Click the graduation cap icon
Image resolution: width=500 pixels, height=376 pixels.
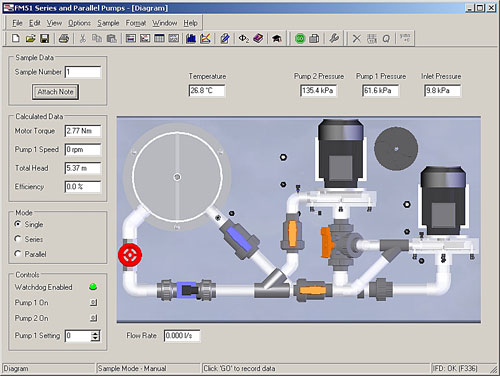coord(276,38)
